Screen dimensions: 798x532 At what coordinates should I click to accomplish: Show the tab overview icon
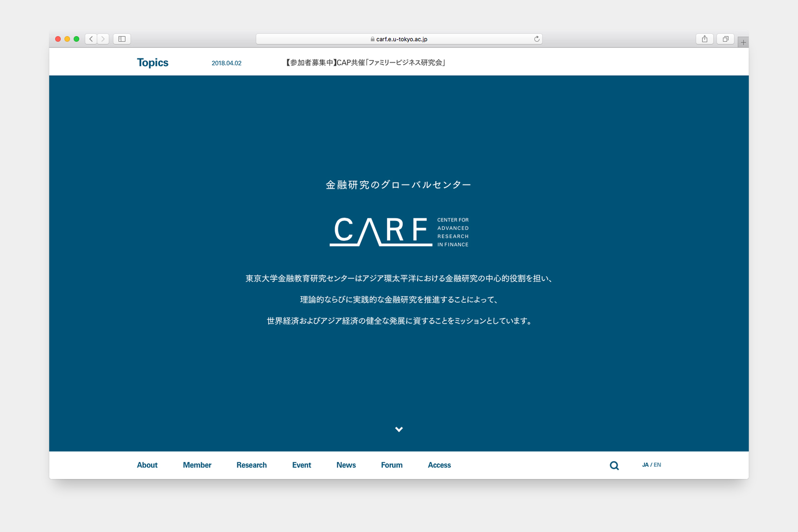(725, 39)
